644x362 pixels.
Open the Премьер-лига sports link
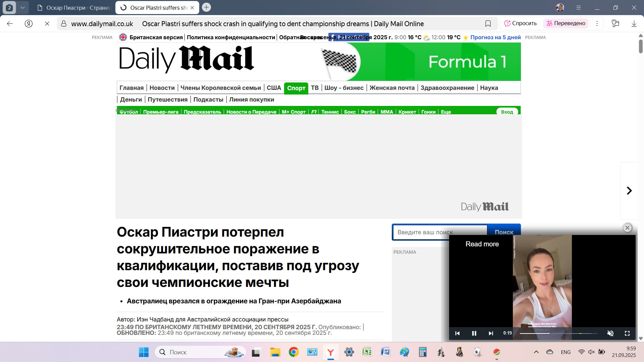(x=161, y=112)
